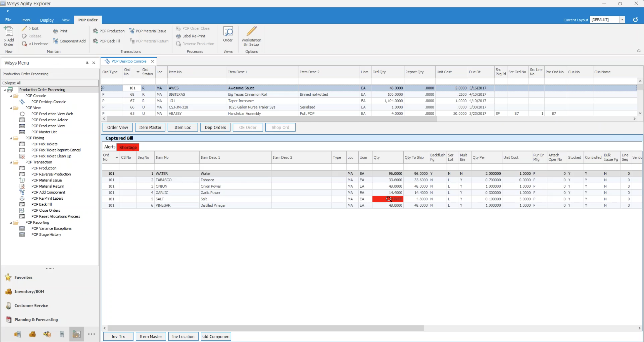Switch to the Display ribbon tab

[47, 20]
